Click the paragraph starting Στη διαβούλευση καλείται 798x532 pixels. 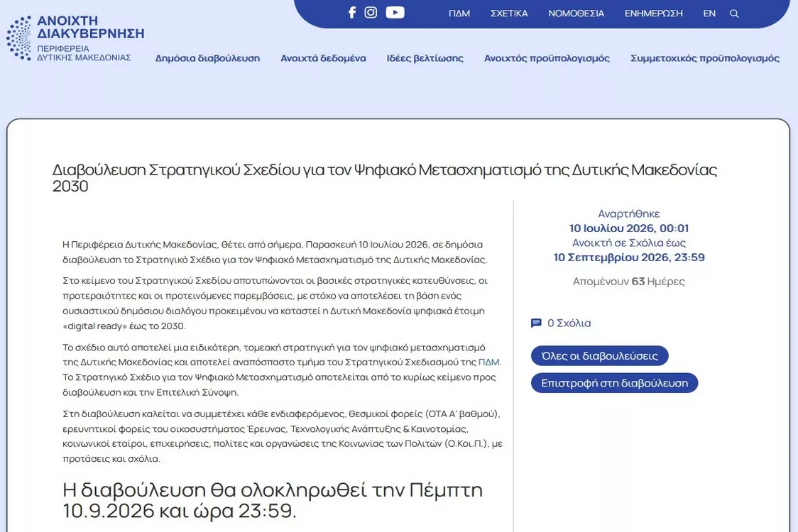[283, 436]
